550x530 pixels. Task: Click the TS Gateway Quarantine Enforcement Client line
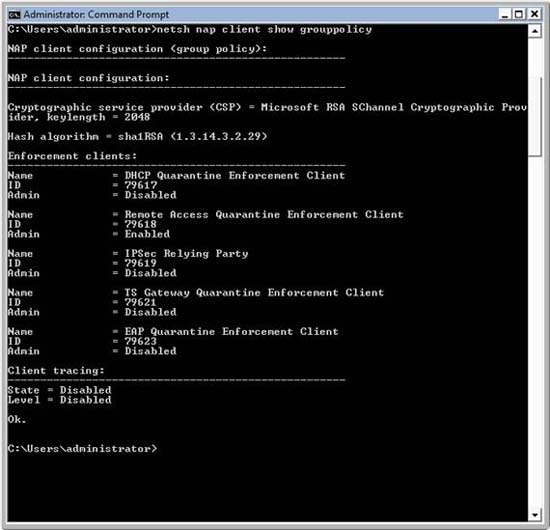click(196, 293)
